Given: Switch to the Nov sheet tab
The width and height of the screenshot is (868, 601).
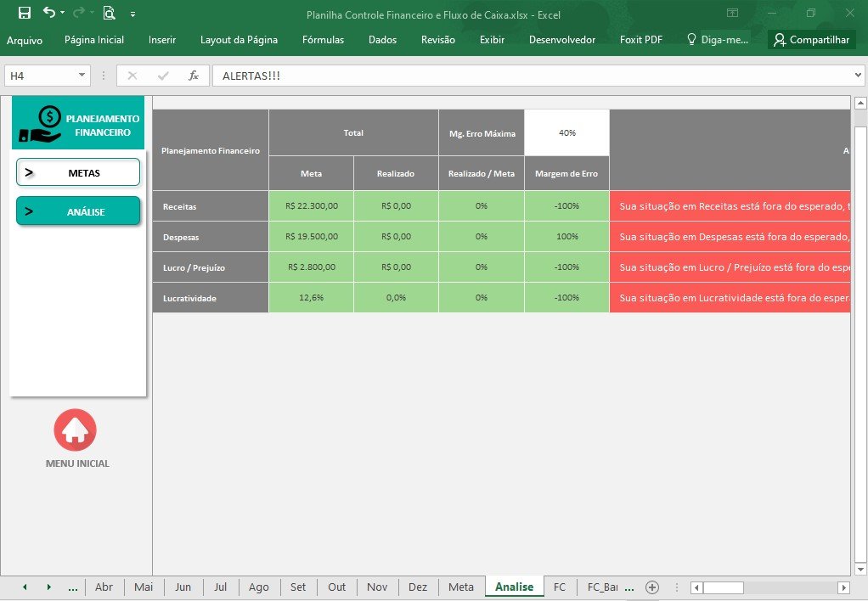Looking at the screenshot, I should (x=377, y=587).
